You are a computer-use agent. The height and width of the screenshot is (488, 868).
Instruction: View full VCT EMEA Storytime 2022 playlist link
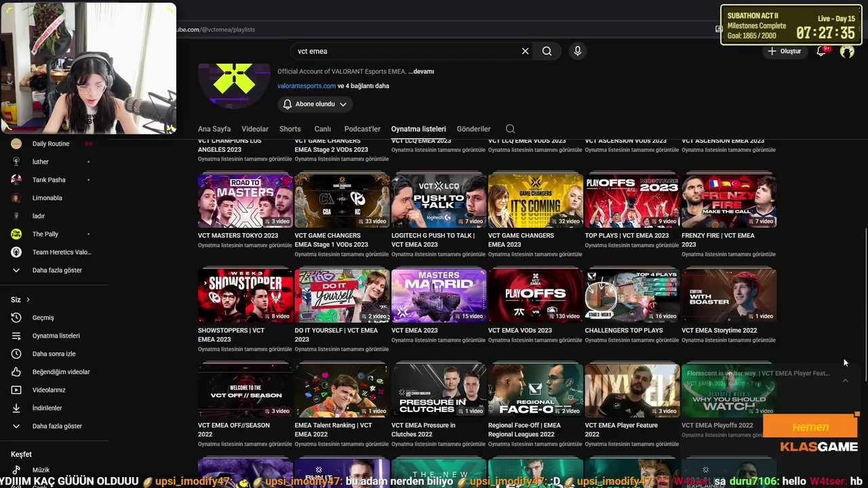click(728, 340)
